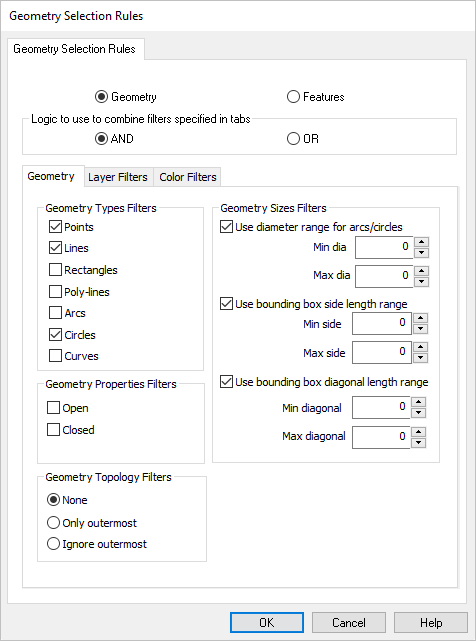The width and height of the screenshot is (476, 641).
Task: Decrease Max dia with down arrow
Action: pyautogui.click(x=421, y=282)
